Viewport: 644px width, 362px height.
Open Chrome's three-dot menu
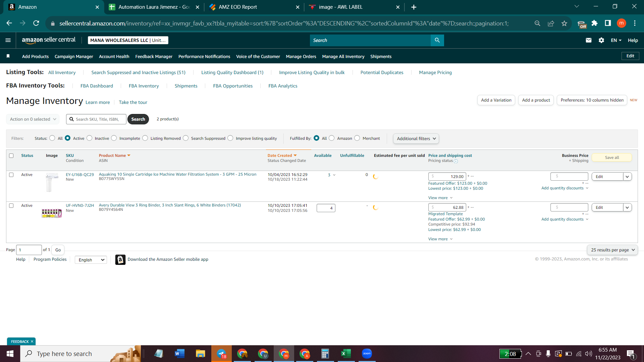tap(635, 23)
